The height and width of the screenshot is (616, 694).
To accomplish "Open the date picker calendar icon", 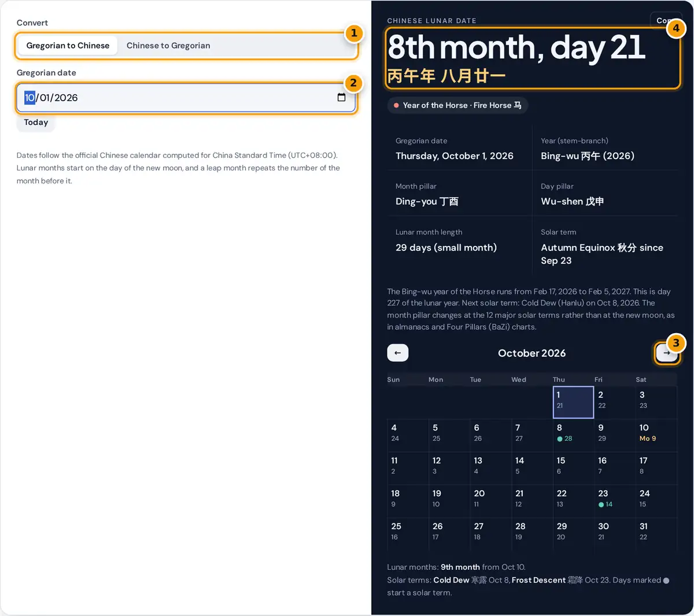I will click(341, 97).
